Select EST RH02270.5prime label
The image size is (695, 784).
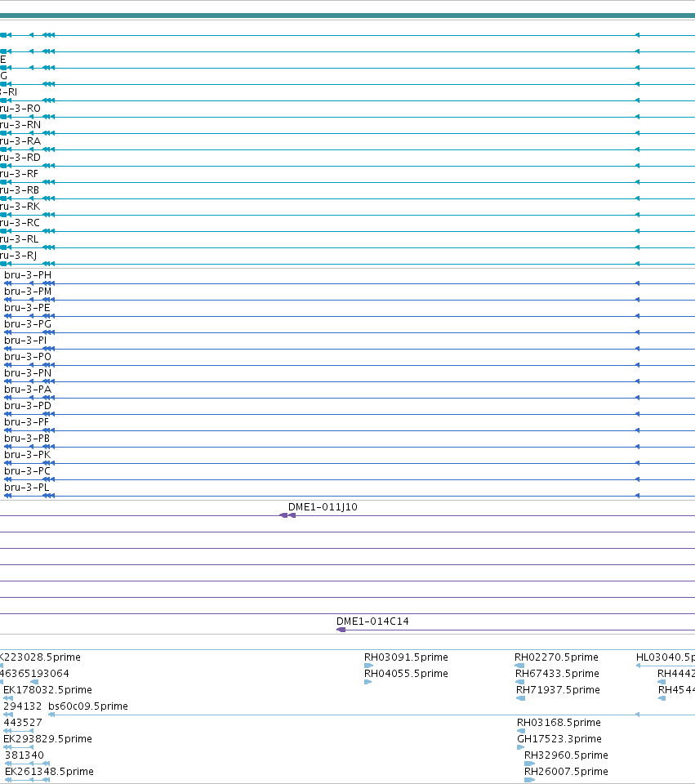[556, 657]
